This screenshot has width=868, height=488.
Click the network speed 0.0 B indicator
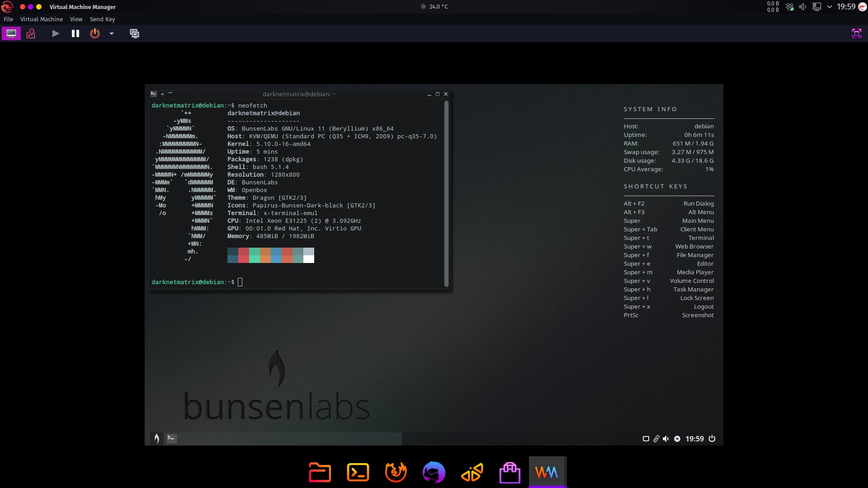point(773,7)
